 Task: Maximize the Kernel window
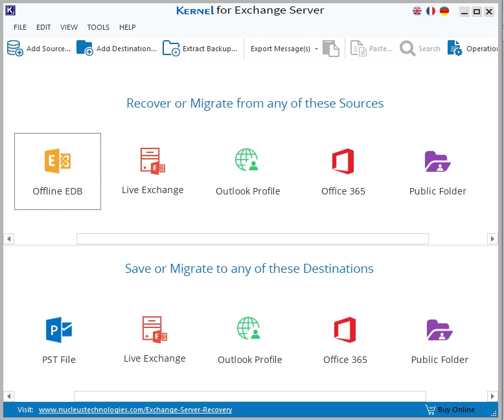(477, 12)
